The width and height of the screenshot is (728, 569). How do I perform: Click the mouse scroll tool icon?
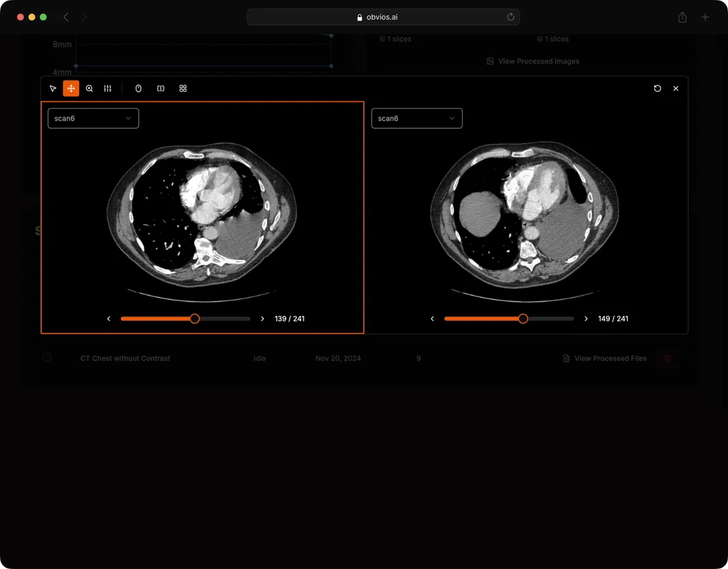tap(139, 89)
